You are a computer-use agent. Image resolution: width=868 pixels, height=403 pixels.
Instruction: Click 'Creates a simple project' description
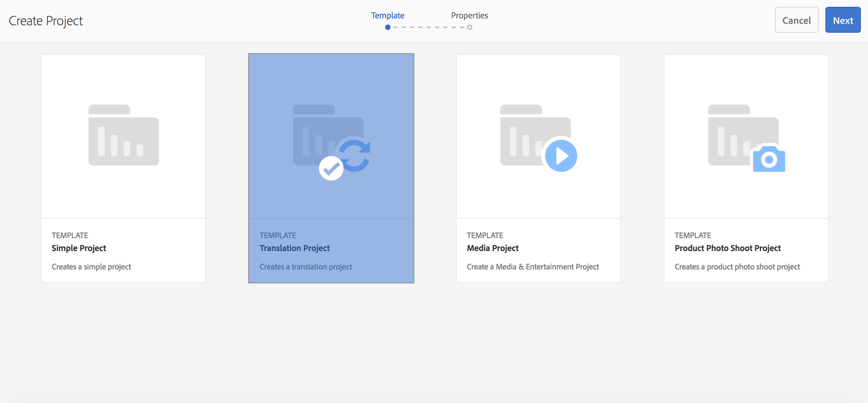coord(91,267)
